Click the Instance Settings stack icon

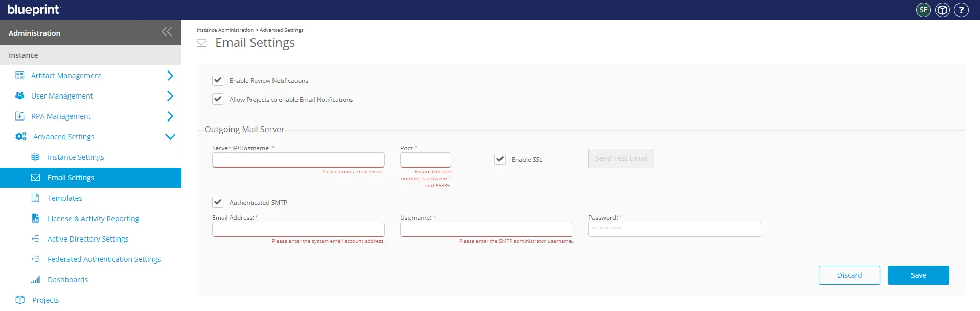pos(35,157)
